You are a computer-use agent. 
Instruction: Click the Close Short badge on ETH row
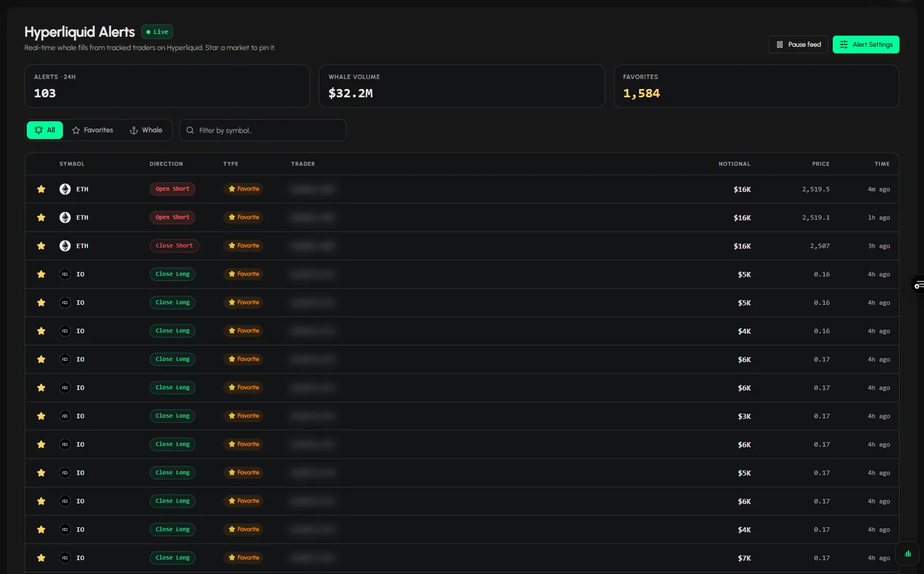tap(174, 245)
